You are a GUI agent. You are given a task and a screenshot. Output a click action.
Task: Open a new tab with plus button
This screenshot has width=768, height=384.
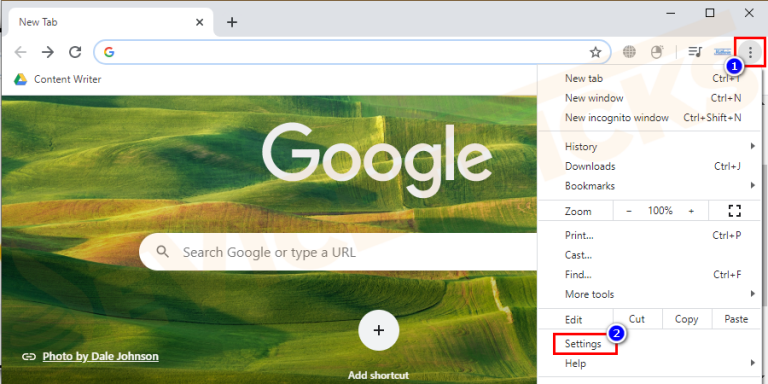click(x=232, y=22)
